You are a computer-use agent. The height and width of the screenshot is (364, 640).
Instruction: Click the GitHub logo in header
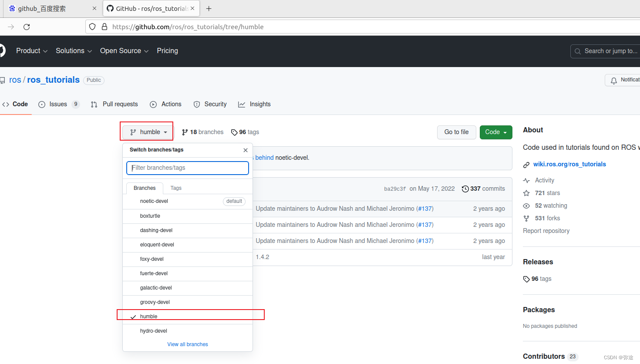click(2, 51)
